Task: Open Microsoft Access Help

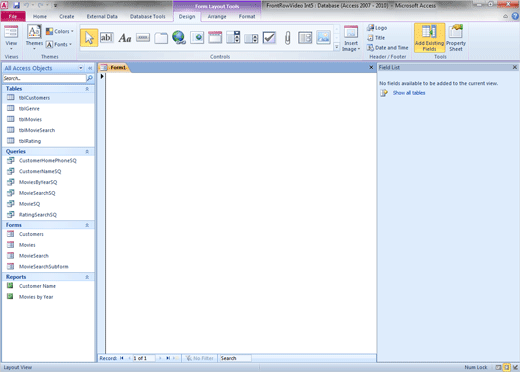Action: (515, 16)
